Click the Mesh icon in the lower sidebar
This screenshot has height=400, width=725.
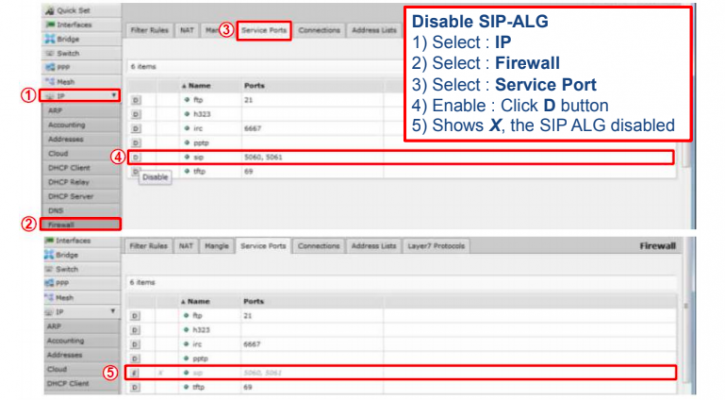pyautogui.click(x=51, y=297)
